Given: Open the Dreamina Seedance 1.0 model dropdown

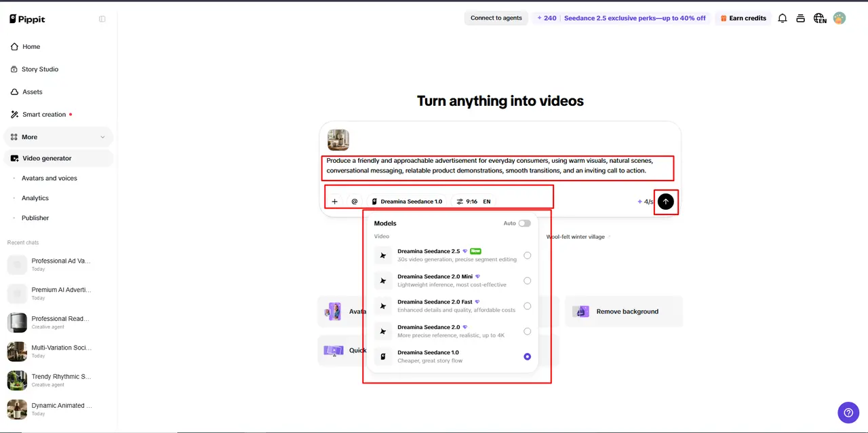Looking at the screenshot, I should pyautogui.click(x=407, y=202).
